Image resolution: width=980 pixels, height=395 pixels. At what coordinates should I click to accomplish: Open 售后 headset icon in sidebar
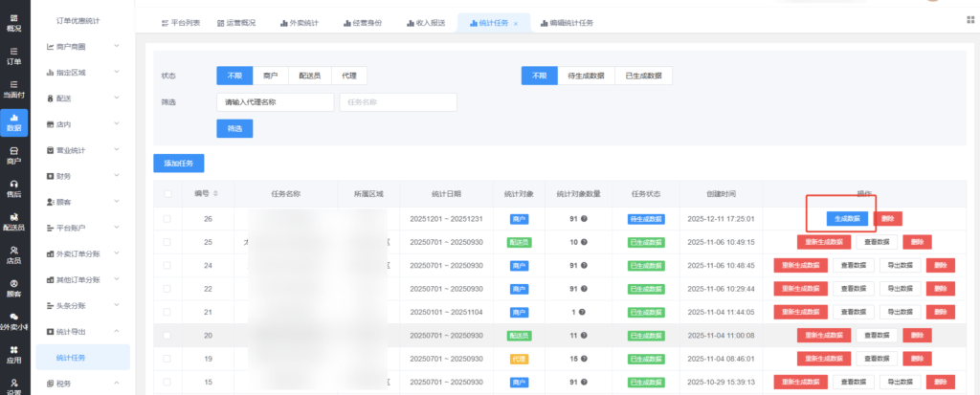13,188
